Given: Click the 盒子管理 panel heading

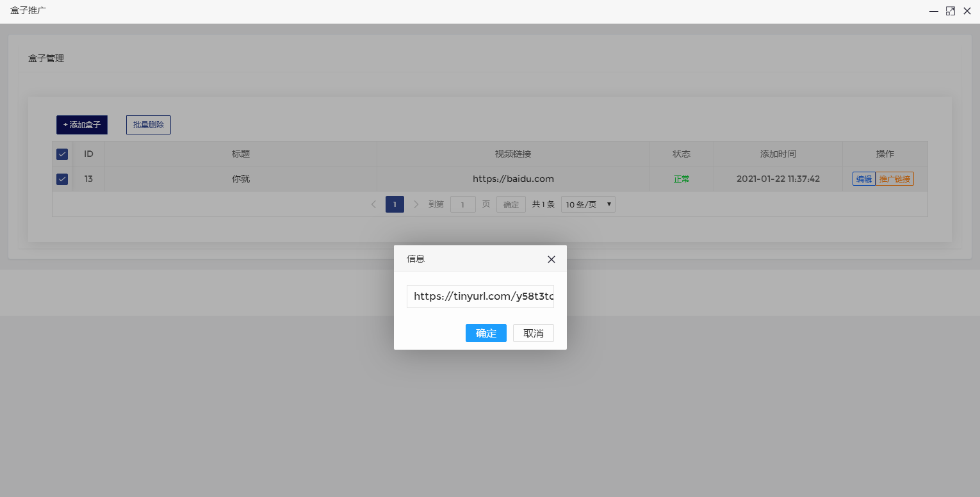Looking at the screenshot, I should (45, 58).
